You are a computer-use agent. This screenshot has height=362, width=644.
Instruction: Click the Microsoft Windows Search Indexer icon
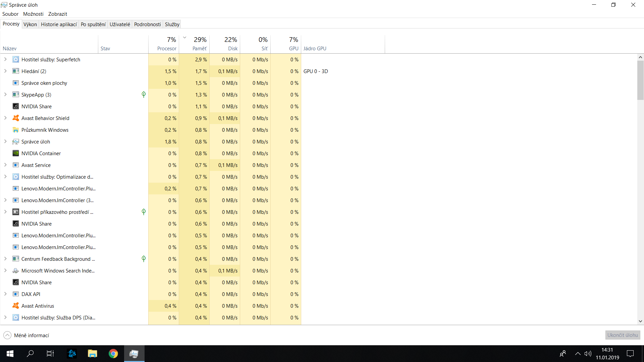(x=16, y=270)
